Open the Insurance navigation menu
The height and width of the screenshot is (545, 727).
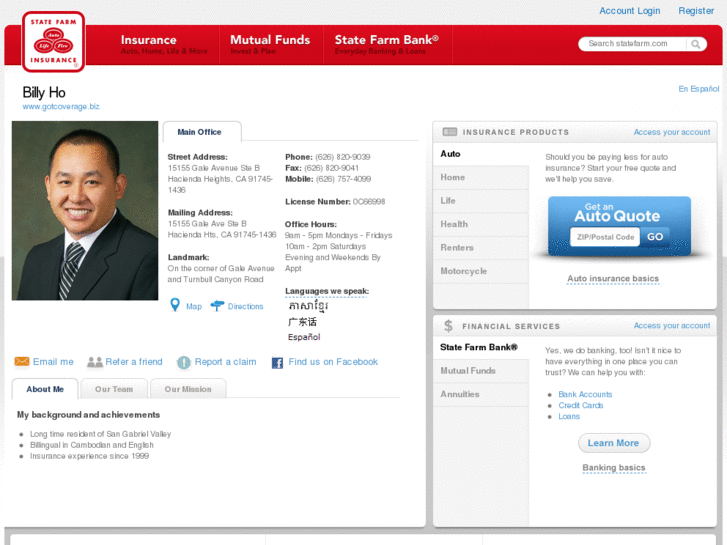pyautogui.click(x=164, y=45)
